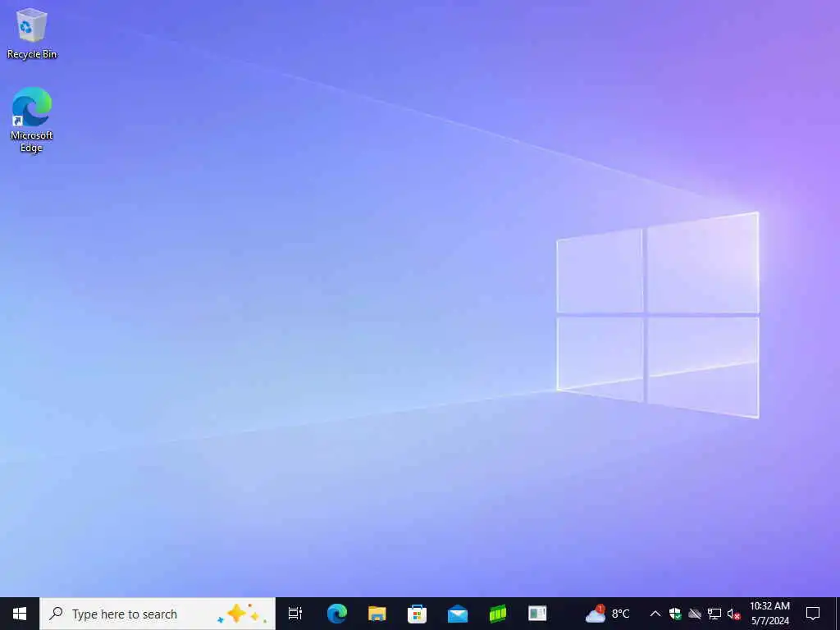Screen dimensions: 840x630
Task: Open the Mail app from the taskbar
Action: 458,614
